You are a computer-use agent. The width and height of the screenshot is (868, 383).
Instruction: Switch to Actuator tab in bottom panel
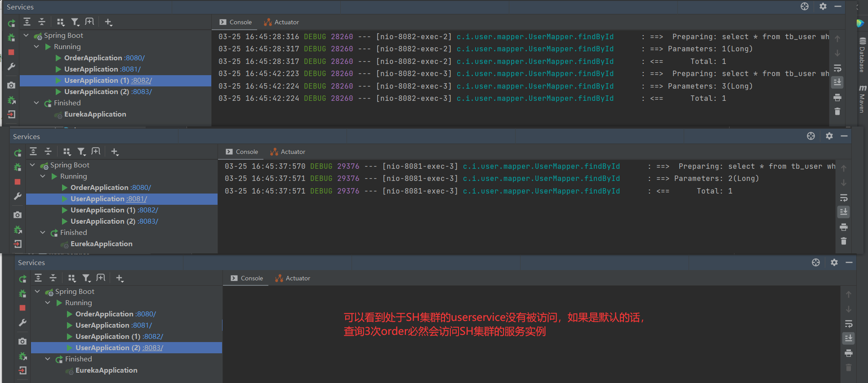(x=293, y=278)
